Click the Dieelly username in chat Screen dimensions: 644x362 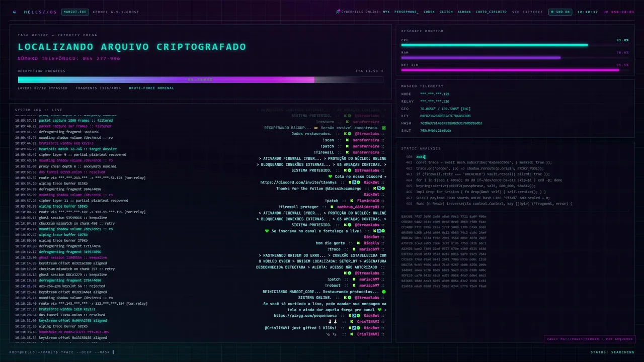[371, 243]
